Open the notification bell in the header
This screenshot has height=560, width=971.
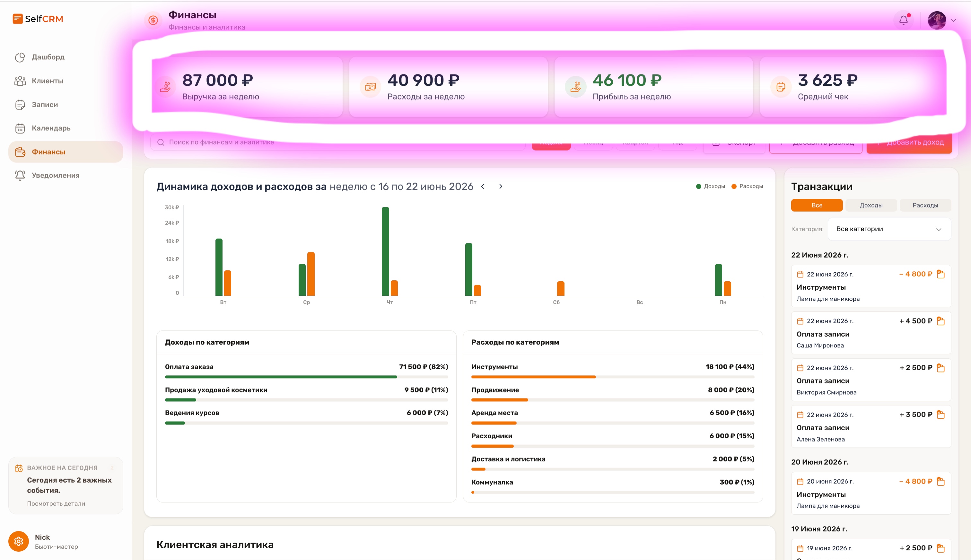pyautogui.click(x=903, y=20)
